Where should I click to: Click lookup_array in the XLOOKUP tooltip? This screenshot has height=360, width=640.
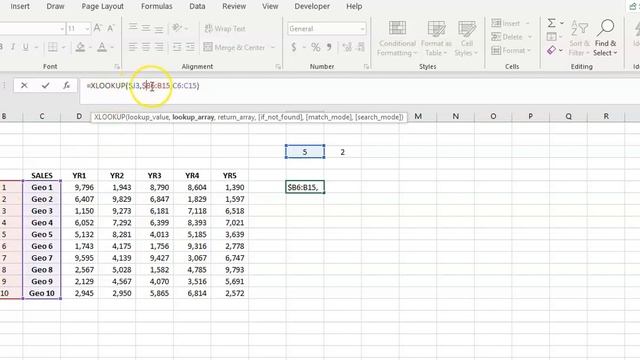point(193,117)
